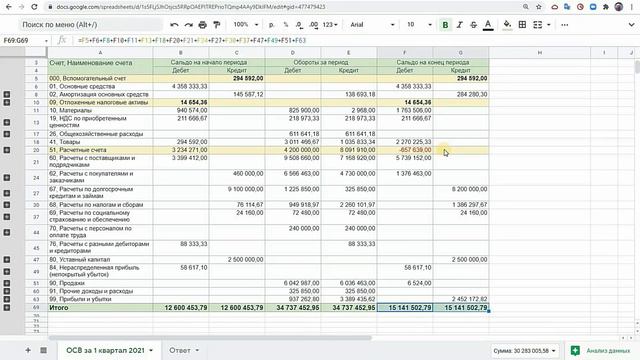Open the Arial font dropdown
640x360 pixels.
pos(372,25)
